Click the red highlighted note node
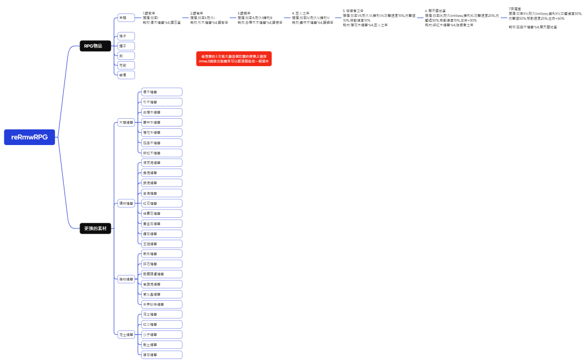The image size is (588, 364). pyautogui.click(x=234, y=59)
